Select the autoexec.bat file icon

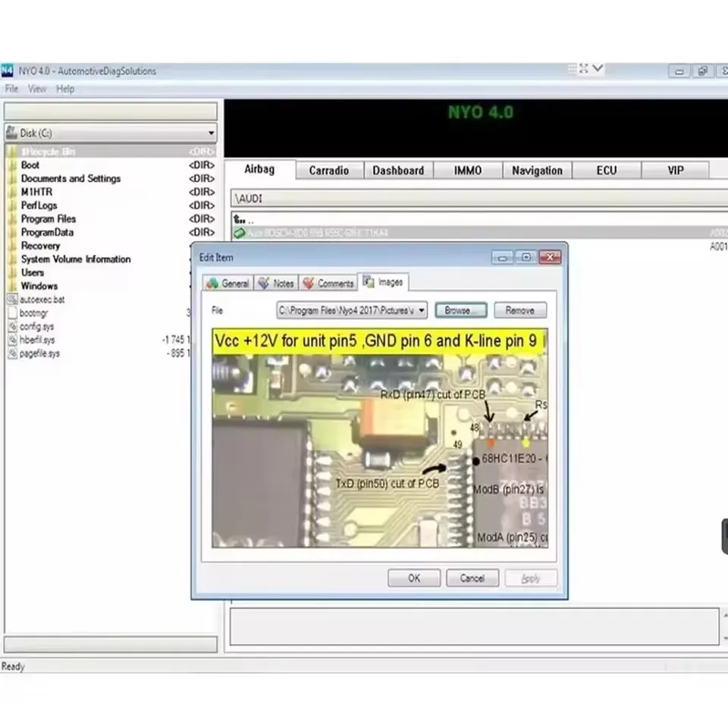[x=13, y=300]
